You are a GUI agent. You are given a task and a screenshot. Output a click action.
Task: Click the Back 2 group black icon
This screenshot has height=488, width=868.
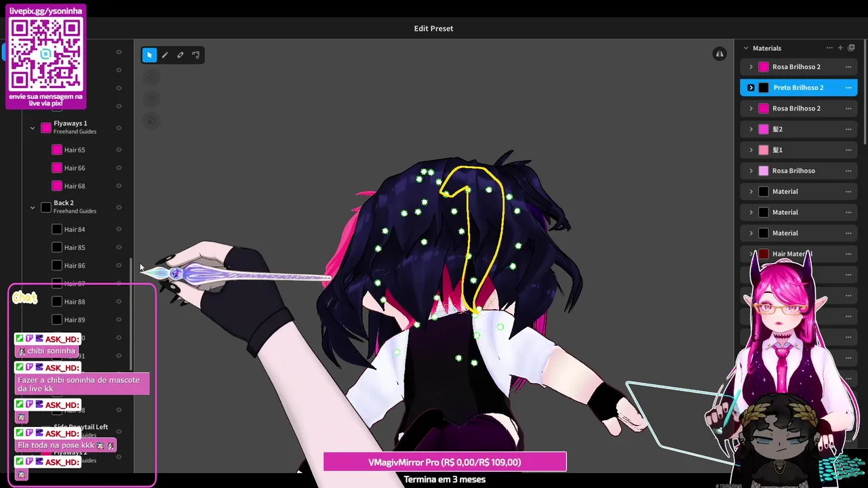[x=46, y=207]
